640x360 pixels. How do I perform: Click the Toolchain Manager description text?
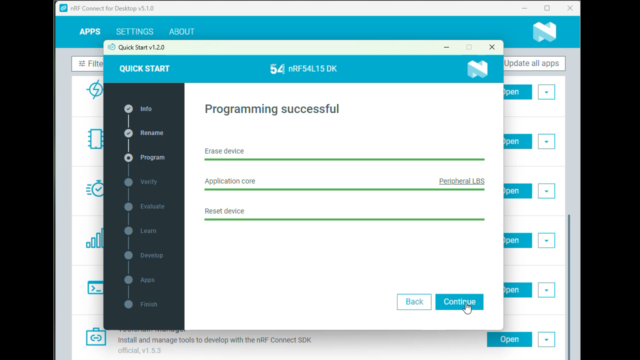pos(214,340)
